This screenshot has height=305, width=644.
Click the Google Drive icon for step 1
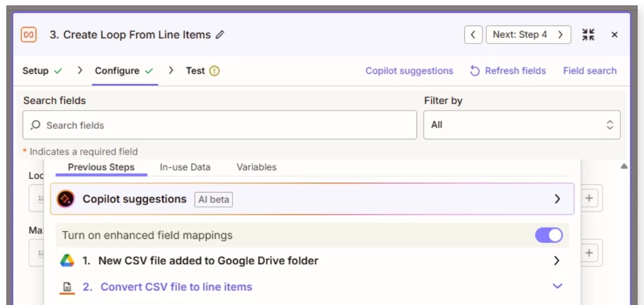(x=67, y=261)
